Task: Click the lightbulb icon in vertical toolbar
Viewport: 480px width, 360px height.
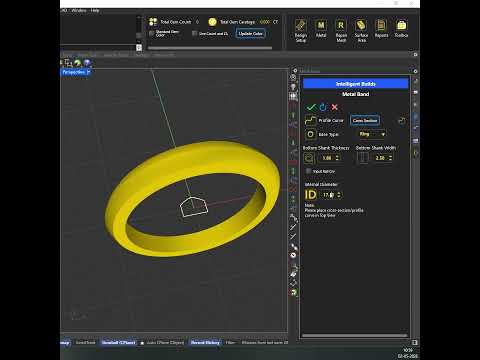Action: [x=293, y=87]
